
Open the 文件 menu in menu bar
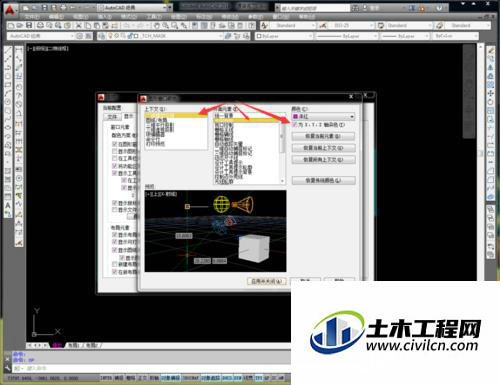point(32,17)
